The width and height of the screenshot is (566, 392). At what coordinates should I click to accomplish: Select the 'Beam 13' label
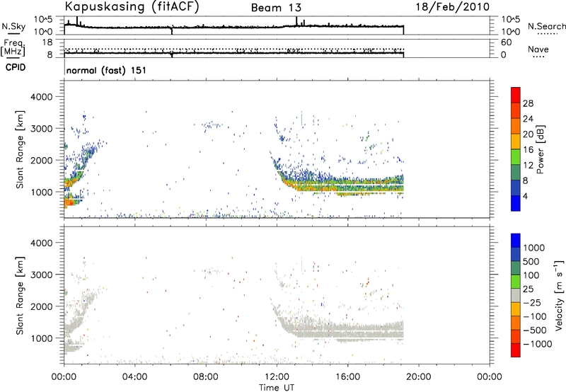pyautogui.click(x=276, y=8)
